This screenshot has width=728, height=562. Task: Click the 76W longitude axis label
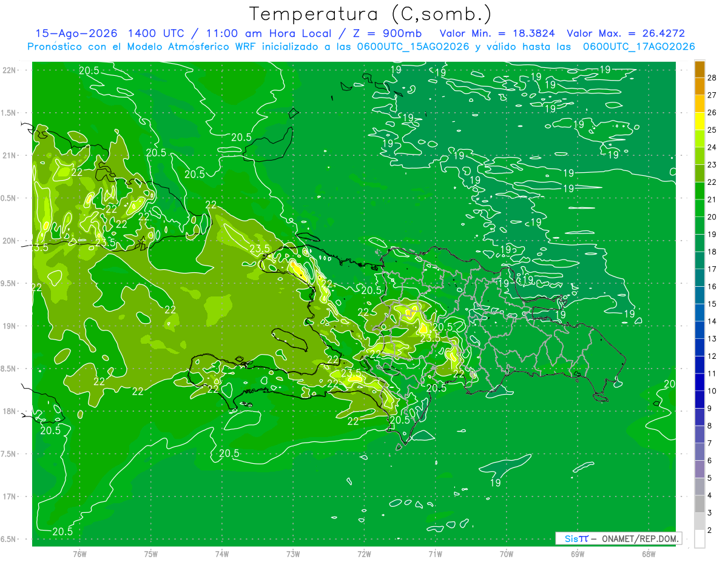79,554
